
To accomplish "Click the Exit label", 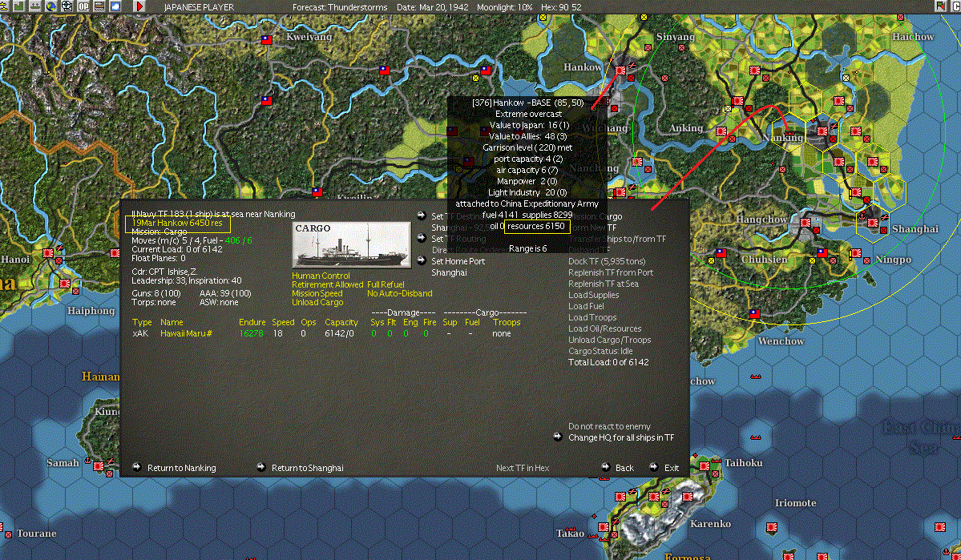I will 672,468.
